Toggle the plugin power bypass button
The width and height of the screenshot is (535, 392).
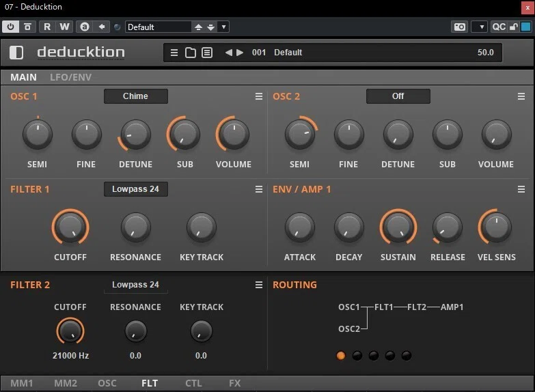(10, 27)
